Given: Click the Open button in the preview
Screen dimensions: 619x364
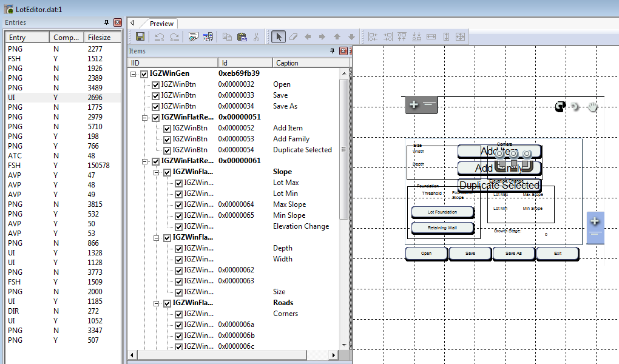Looking at the screenshot, I should click(x=427, y=254).
